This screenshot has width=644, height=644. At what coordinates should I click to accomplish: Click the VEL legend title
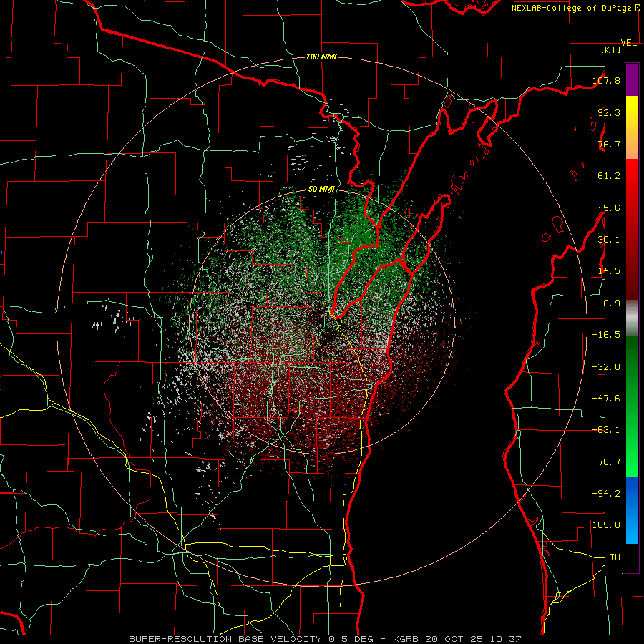628,43
